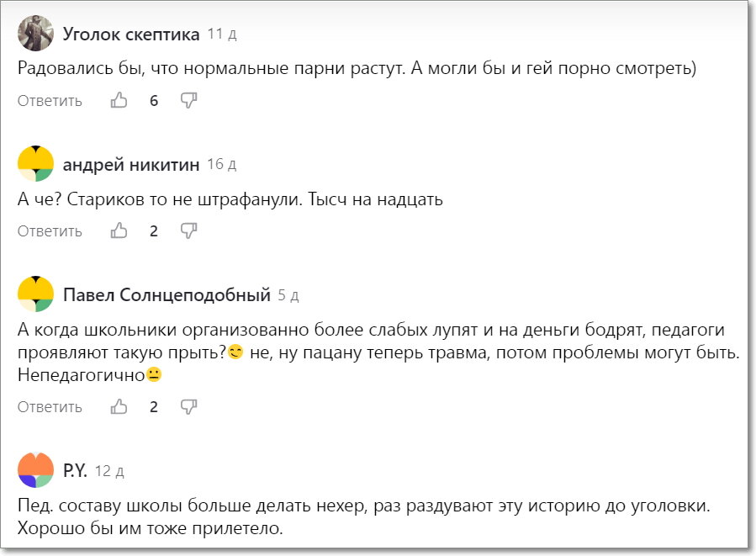Like Павел Солнцеподобный's comment
The height and width of the screenshot is (556, 756).
(x=119, y=406)
